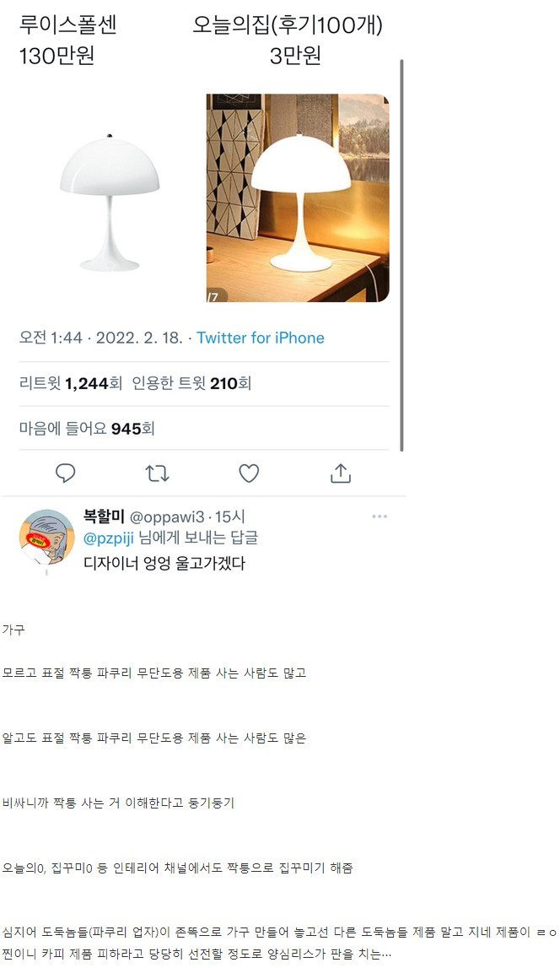Like the tweet with heart icon

click(249, 473)
